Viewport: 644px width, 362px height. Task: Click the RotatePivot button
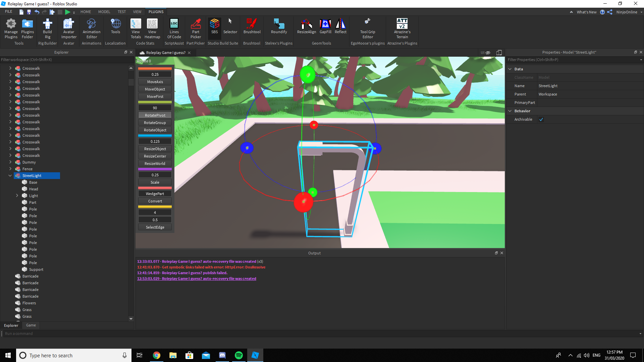[x=155, y=115]
